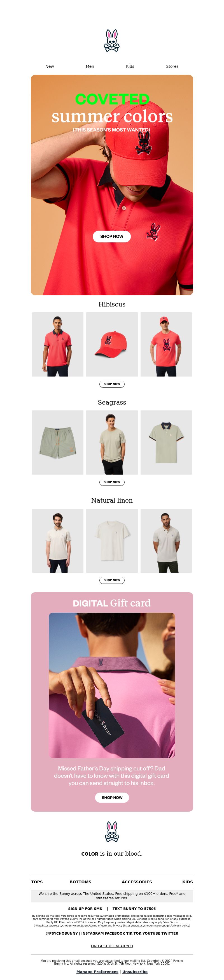Click Shop Now in gift card section
The image size is (224, 980).
112,797
